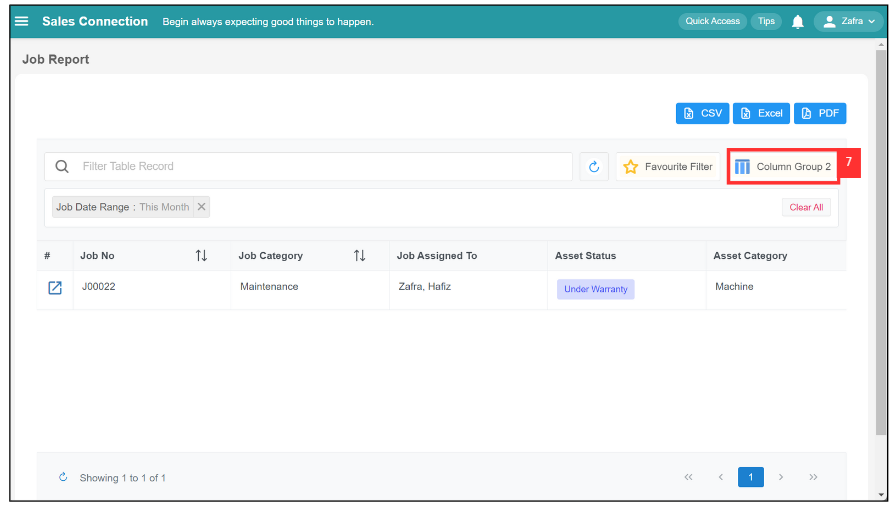
Task: Focus the Filter Table Record search field
Action: [308, 167]
